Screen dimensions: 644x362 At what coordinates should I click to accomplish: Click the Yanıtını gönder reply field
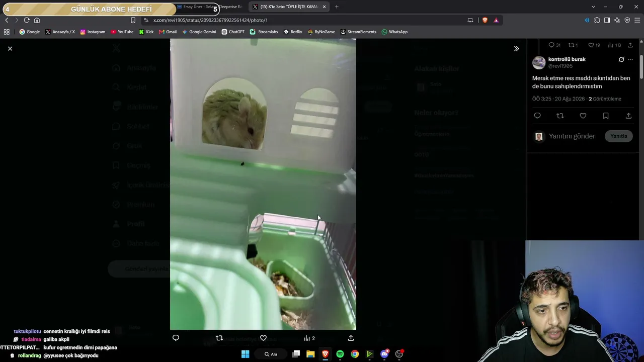[x=572, y=136]
